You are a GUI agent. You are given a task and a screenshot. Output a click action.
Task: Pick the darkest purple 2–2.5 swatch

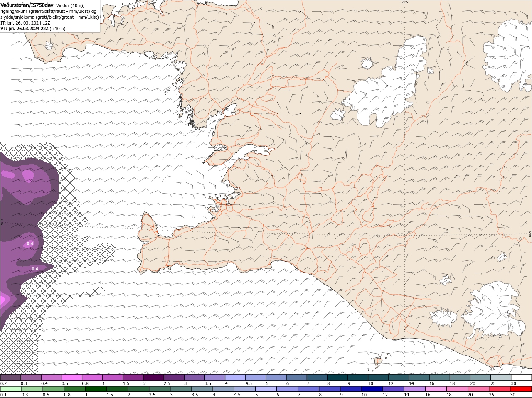pos(153,377)
